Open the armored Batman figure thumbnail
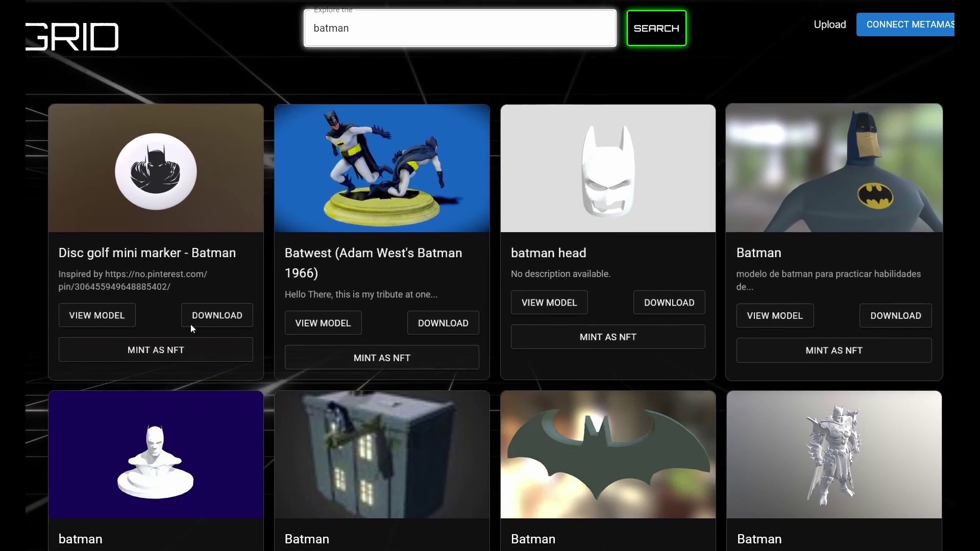Image resolution: width=980 pixels, height=551 pixels. click(834, 455)
